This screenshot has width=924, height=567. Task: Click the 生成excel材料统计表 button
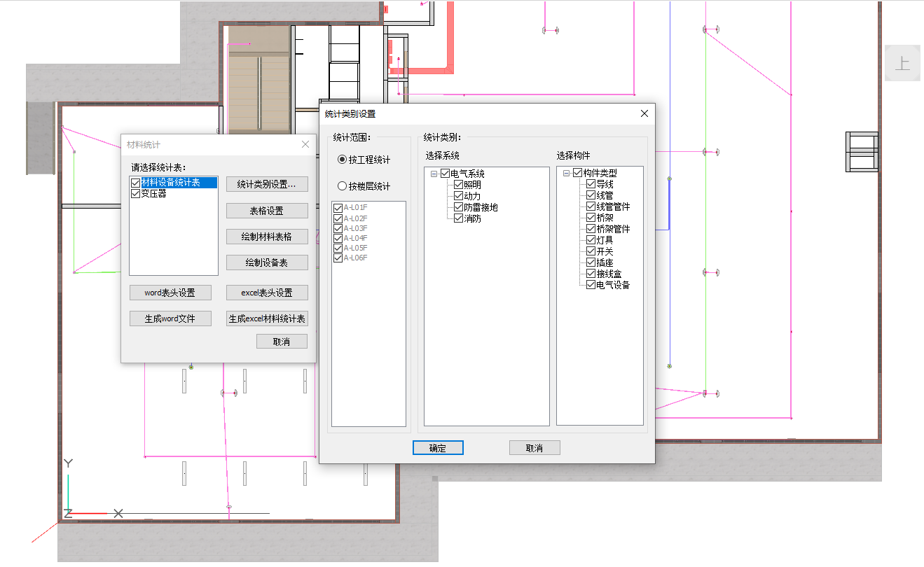[x=267, y=318]
